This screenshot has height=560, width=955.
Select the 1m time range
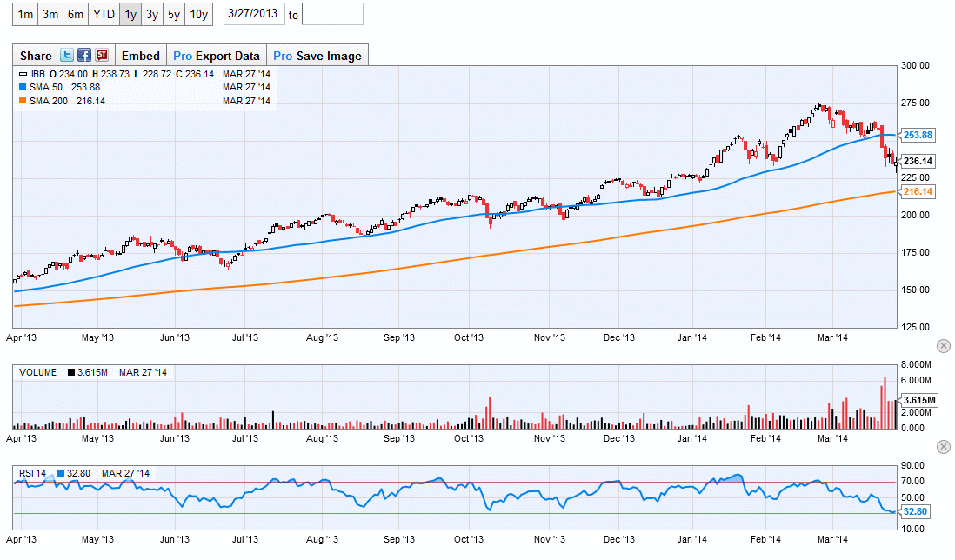26,14
